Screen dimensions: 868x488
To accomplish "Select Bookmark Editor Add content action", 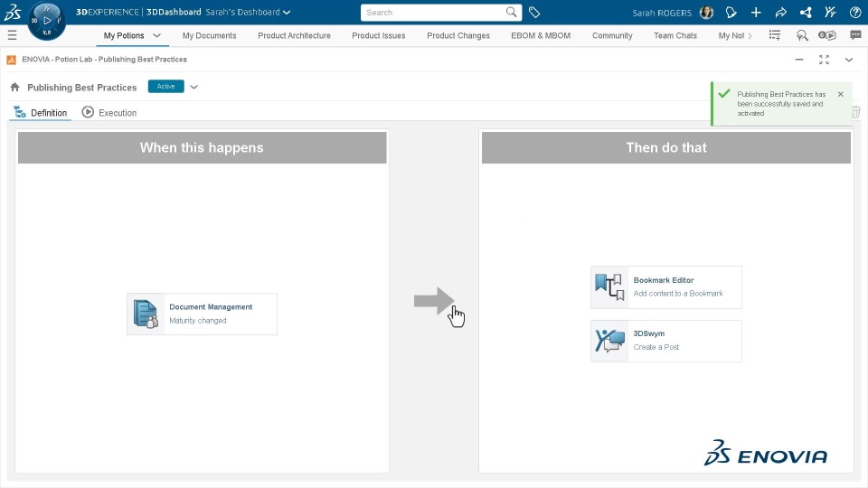I will (666, 287).
